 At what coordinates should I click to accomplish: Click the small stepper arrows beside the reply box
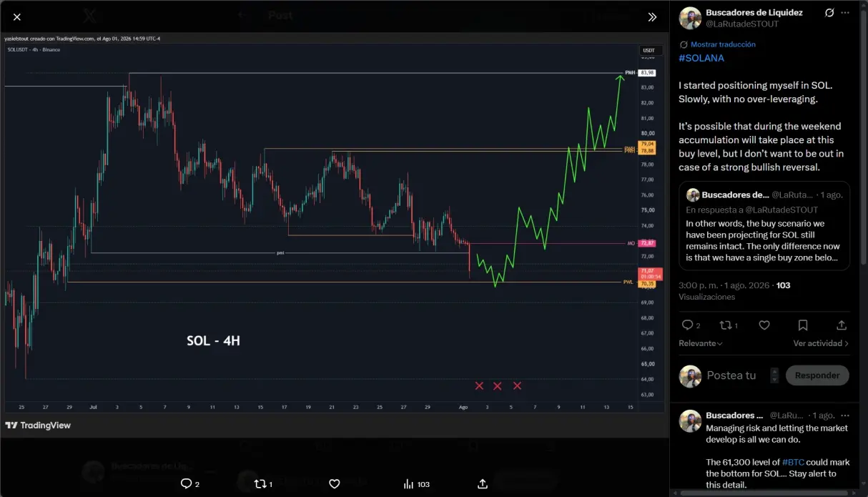[x=774, y=375]
